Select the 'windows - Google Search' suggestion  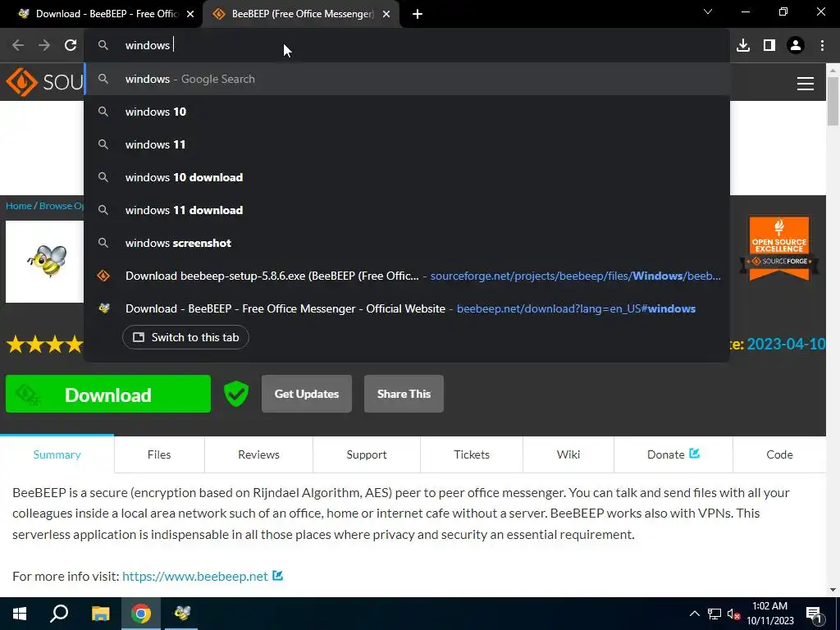[407, 79]
